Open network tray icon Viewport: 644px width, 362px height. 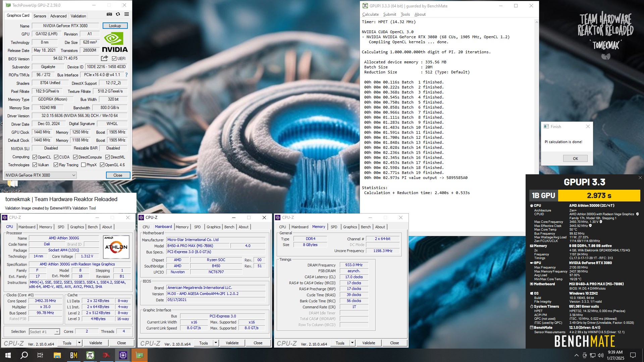pos(593,355)
